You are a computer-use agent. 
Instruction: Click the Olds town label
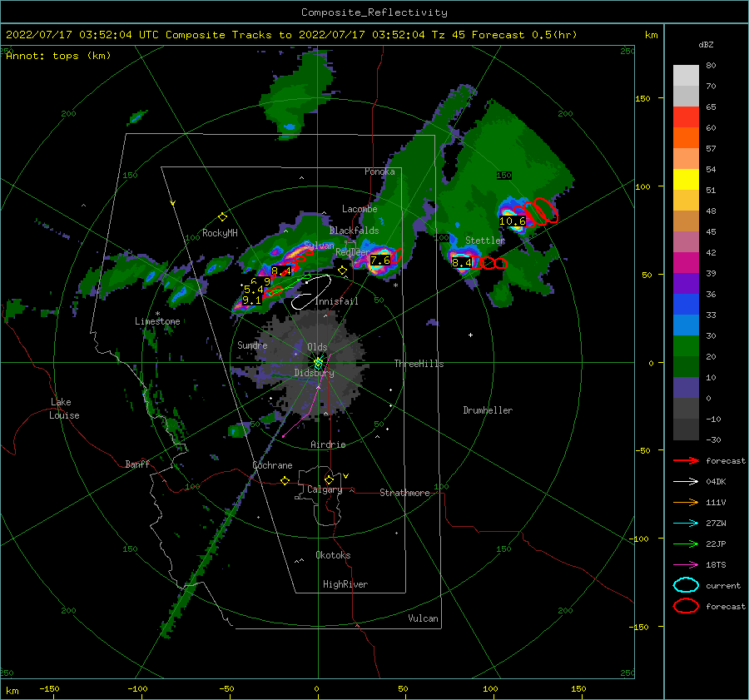click(317, 347)
